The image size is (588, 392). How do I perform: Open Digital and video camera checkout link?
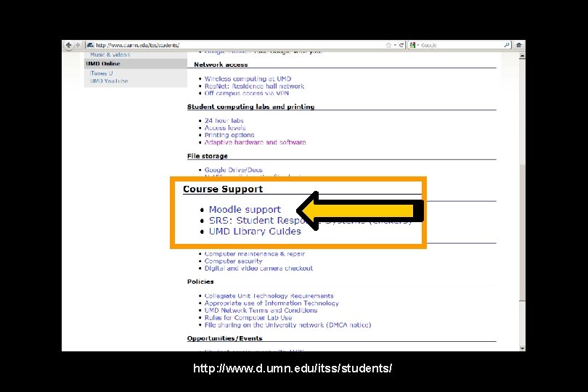258,269
